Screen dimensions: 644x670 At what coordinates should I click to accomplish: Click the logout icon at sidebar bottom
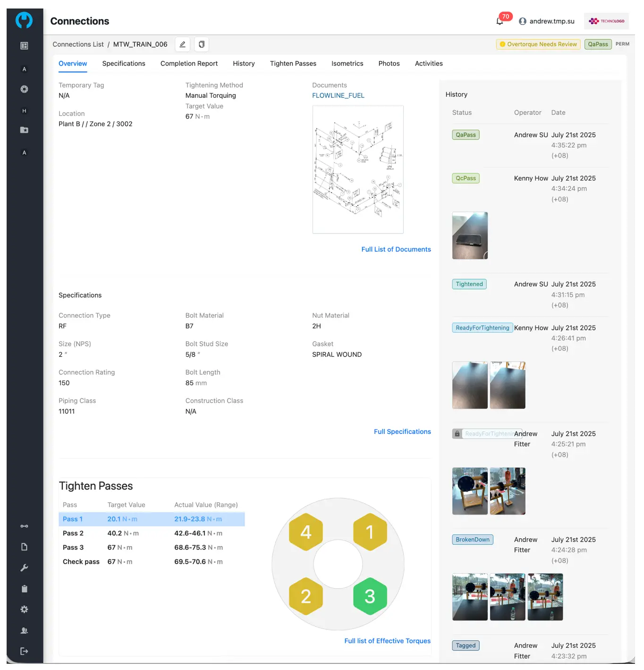[24, 652]
